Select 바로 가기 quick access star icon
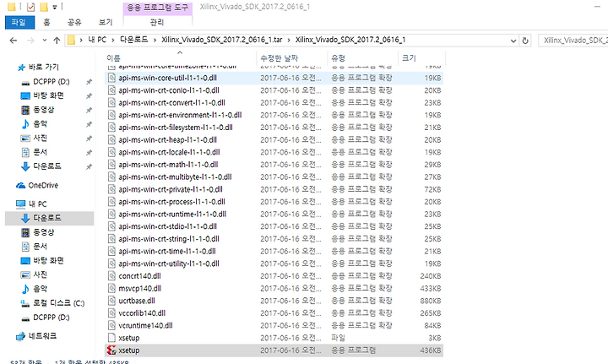 pos(21,68)
